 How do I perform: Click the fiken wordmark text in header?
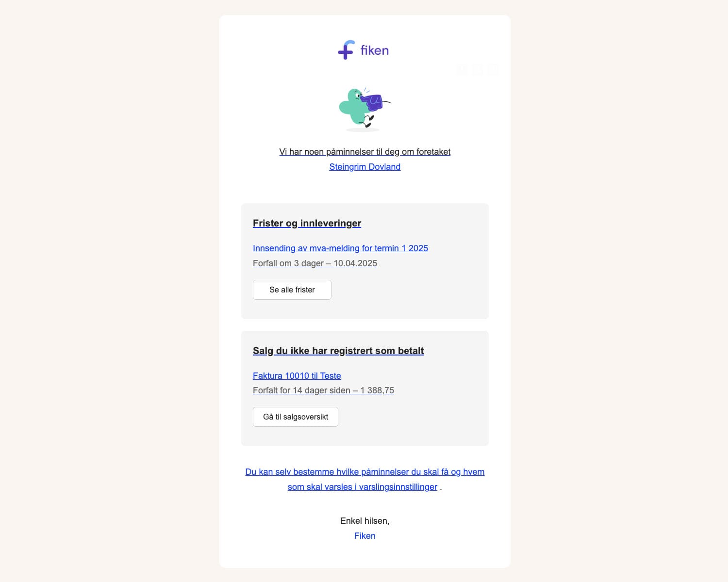click(x=375, y=50)
